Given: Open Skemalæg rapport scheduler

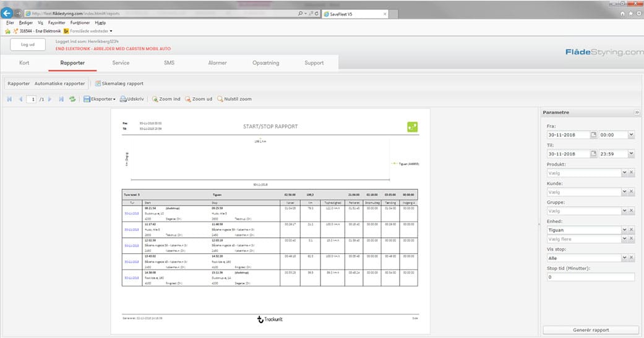Looking at the screenshot, I should (x=119, y=83).
